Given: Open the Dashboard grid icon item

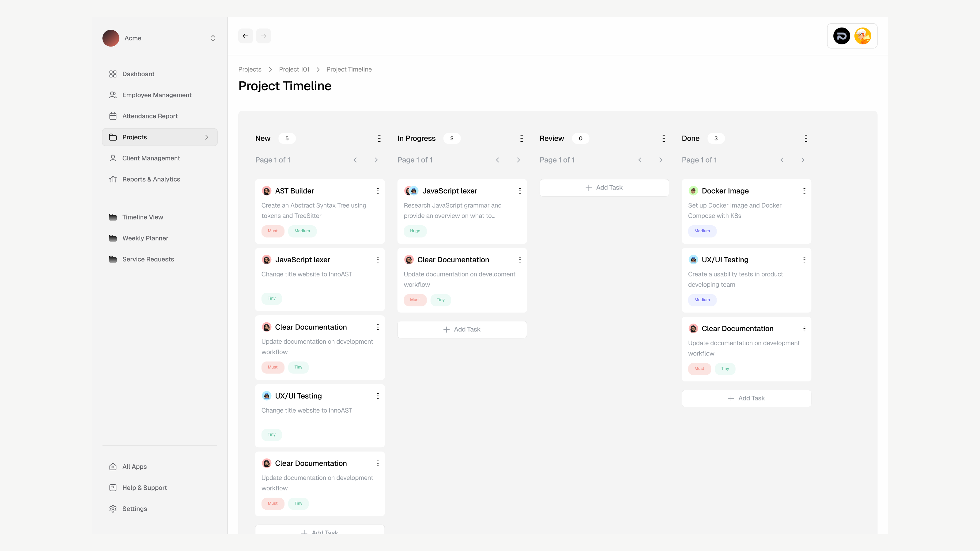Looking at the screenshot, I should click(x=113, y=74).
